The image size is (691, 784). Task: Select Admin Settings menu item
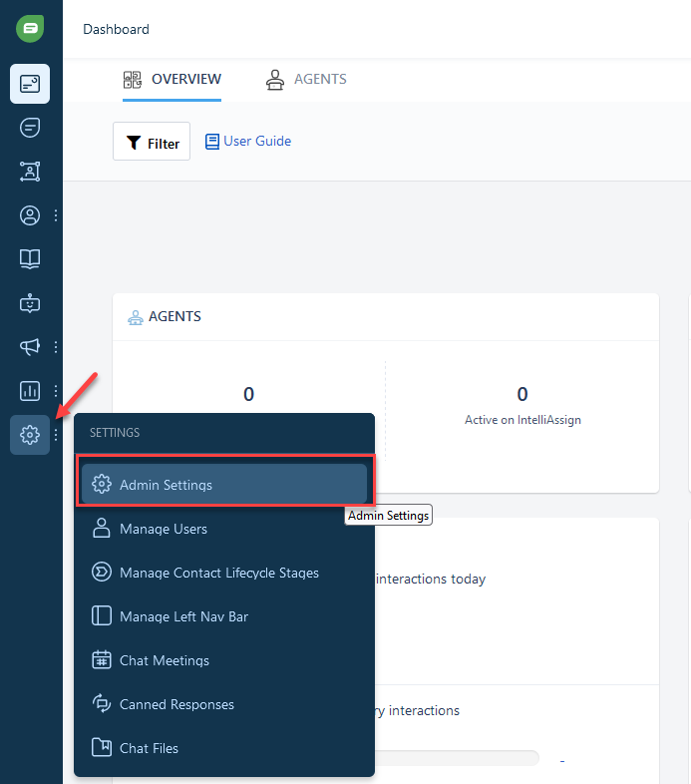224,484
